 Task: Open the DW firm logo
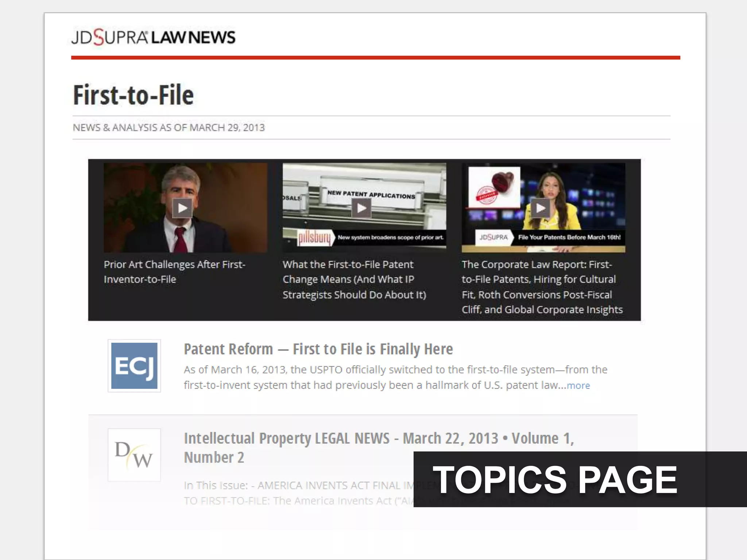click(x=134, y=455)
